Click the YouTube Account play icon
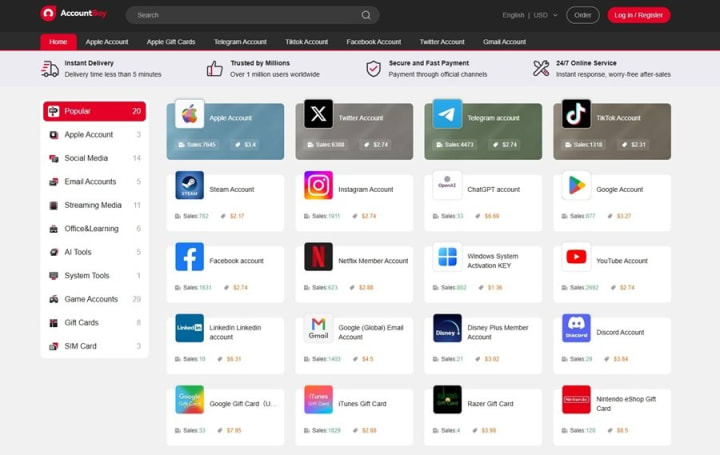The image size is (720, 455). pos(576,257)
